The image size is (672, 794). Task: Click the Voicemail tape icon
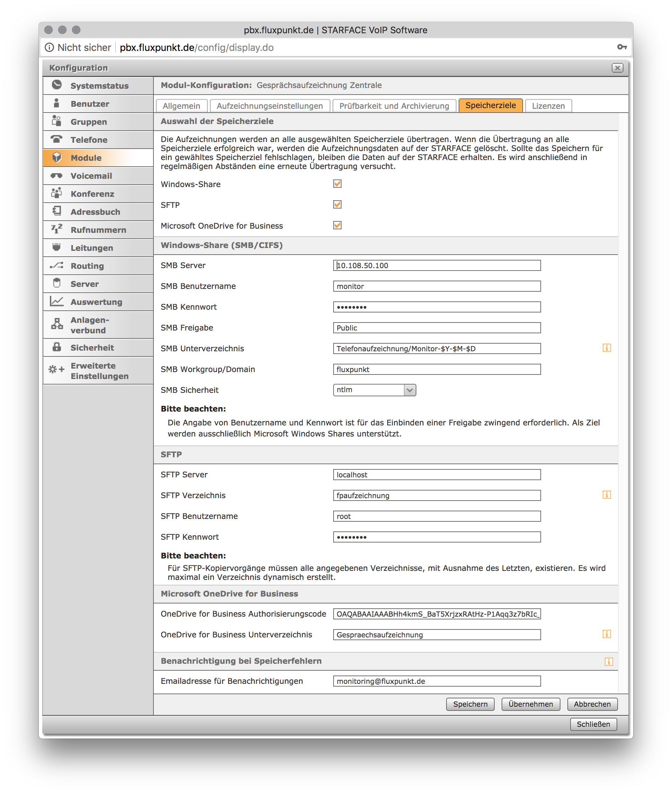click(x=57, y=175)
